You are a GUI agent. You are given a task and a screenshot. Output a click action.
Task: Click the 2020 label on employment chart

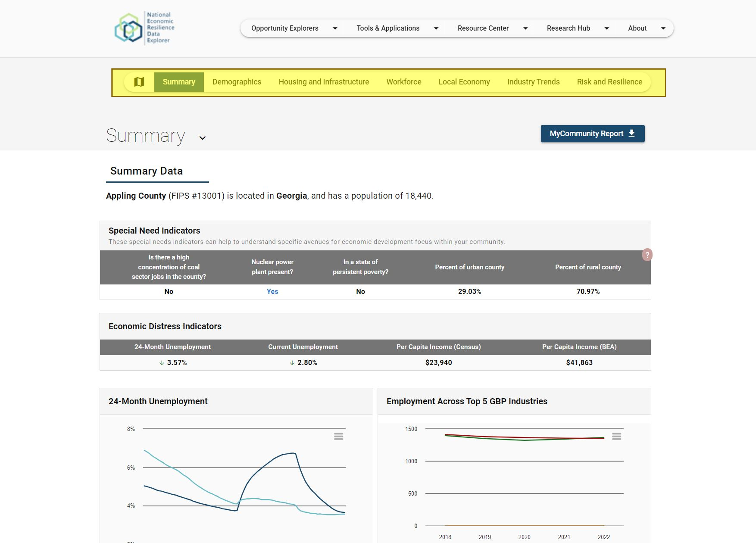click(524, 537)
